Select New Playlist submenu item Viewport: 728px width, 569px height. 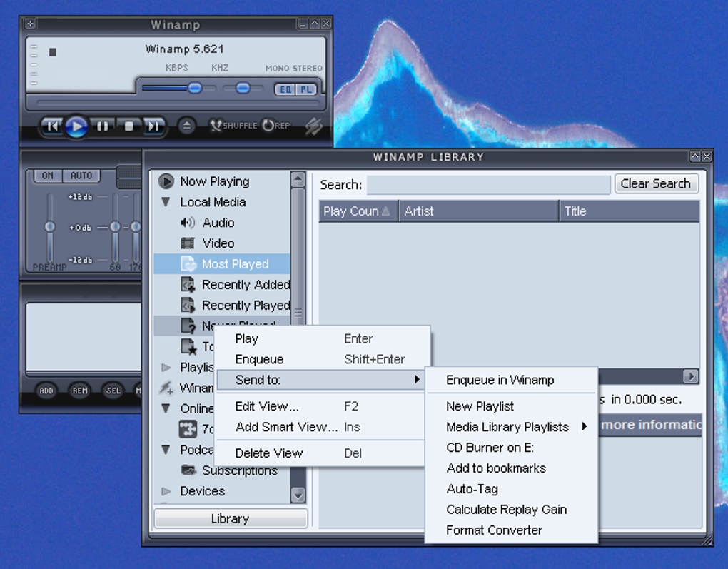click(x=511, y=406)
